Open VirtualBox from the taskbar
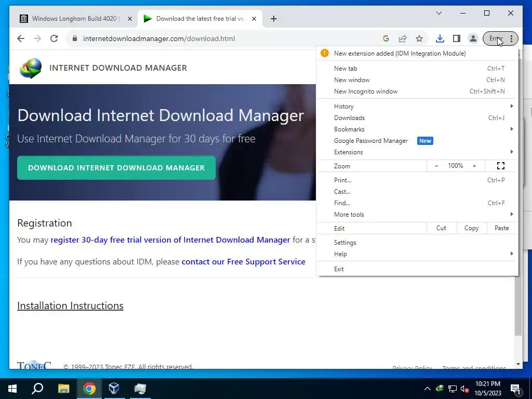 coord(114,389)
